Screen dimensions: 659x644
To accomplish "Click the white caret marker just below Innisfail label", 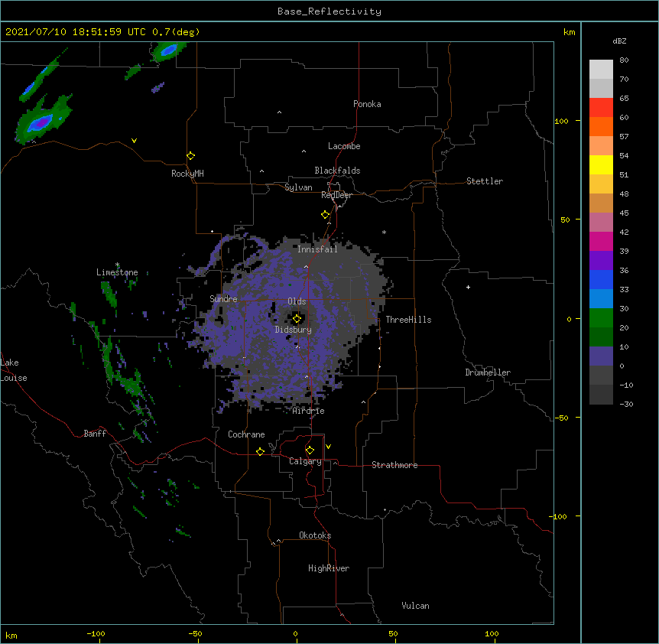I will point(306,266).
